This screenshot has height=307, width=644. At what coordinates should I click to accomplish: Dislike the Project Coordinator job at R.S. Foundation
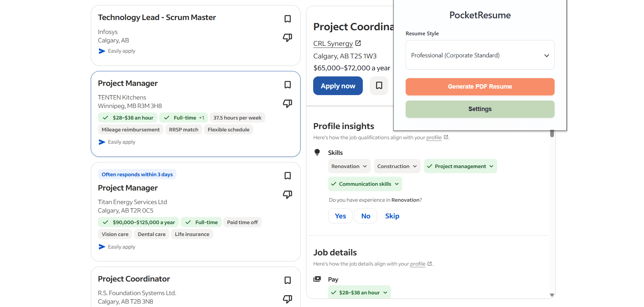(x=287, y=299)
